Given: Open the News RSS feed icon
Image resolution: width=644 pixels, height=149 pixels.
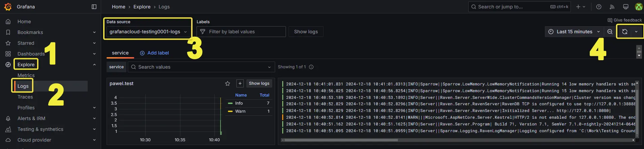Looking at the screenshot, I should (612, 7).
